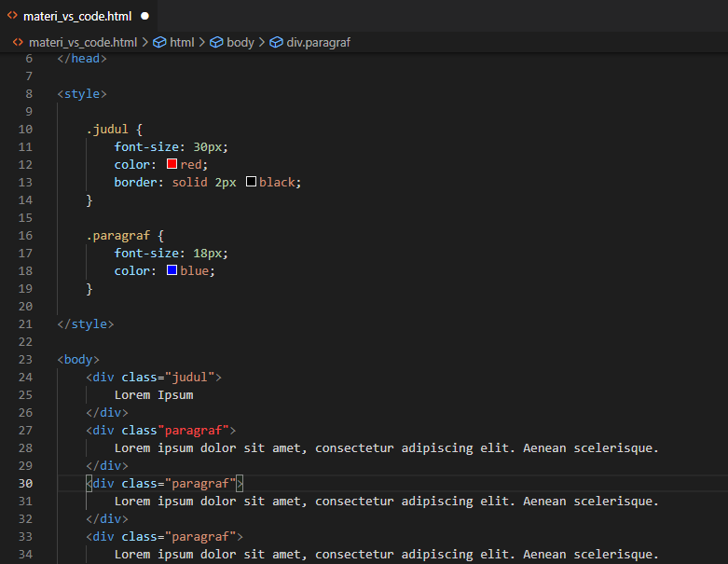Image resolution: width=728 pixels, height=564 pixels.
Task: Click the .paragraf selector text
Action: 118,236
